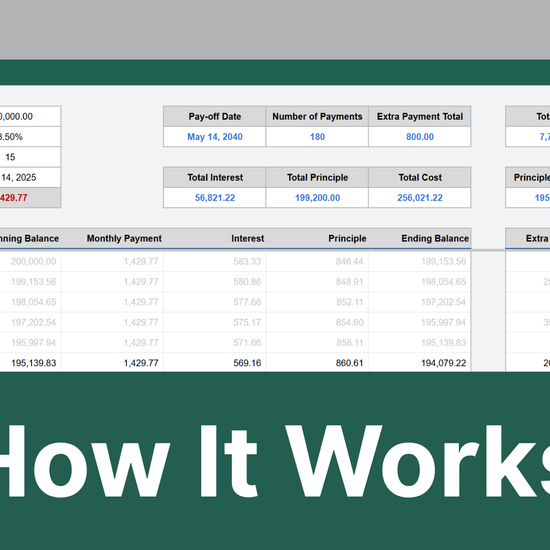Click principle value 848.91
The width and height of the screenshot is (550, 550).
349,282
